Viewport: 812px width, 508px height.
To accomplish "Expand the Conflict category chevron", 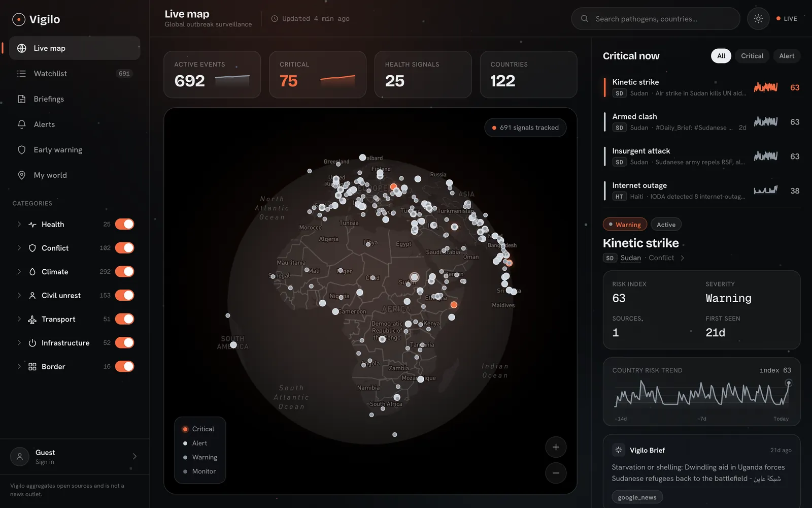I will tap(19, 248).
